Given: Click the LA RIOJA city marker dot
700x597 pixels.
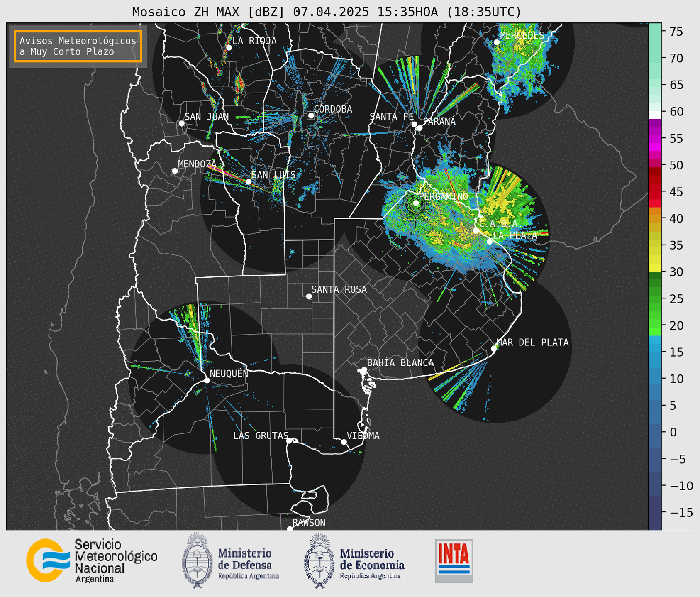Looking at the screenshot, I should (229, 48).
